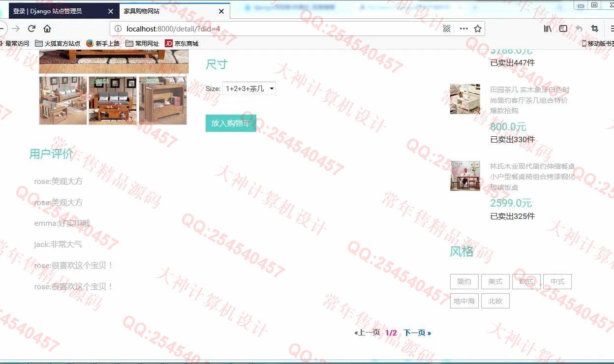View the third cabinet thumbnail

[163, 100]
